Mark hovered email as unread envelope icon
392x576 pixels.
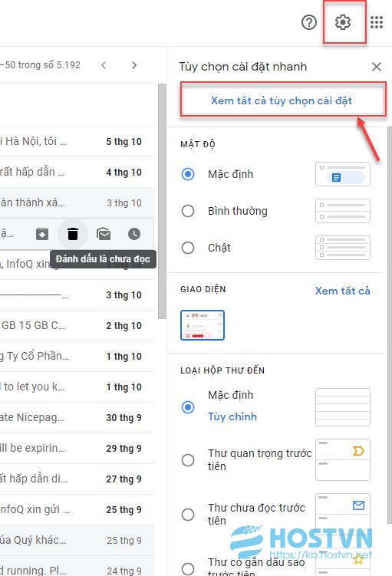point(104,234)
